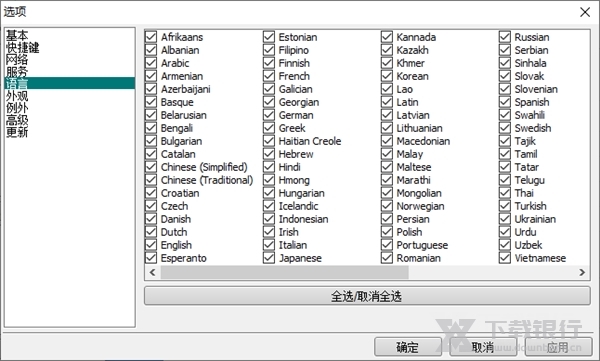
Task: Disable the Latin language
Action: coord(387,102)
